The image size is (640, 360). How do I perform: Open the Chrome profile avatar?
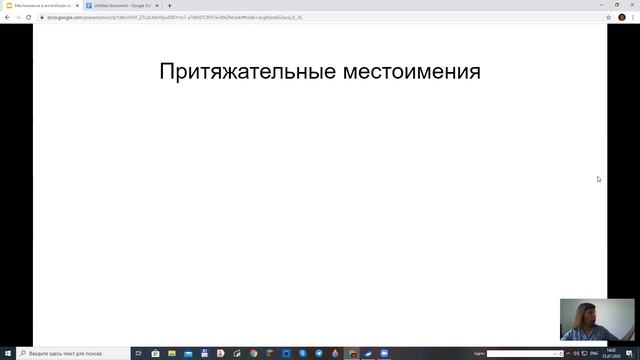click(622, 18)
